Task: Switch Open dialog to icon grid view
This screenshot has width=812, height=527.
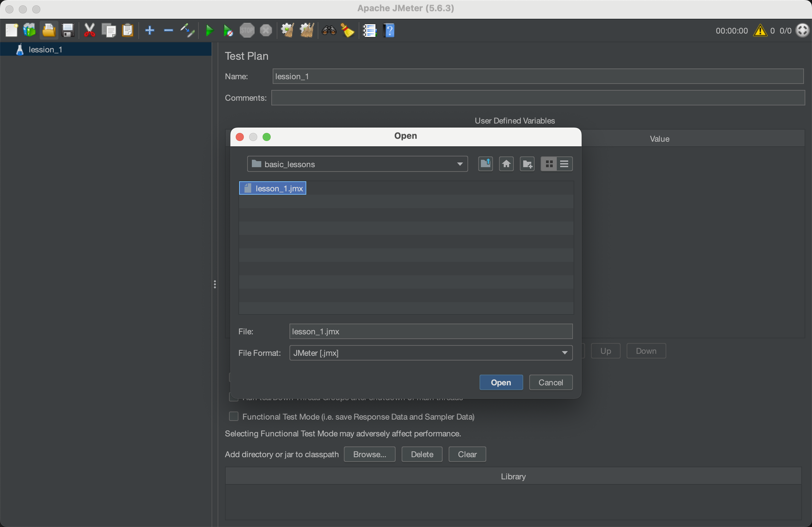Action: (549, 164)
